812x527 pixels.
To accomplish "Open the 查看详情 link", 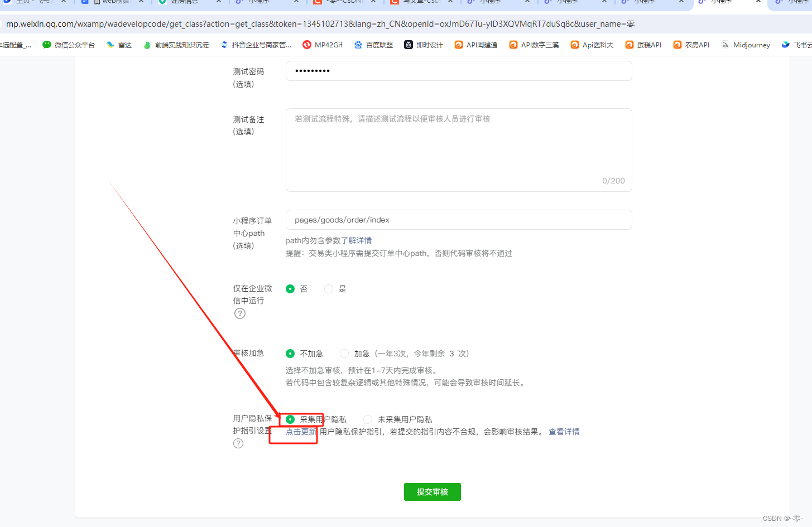I will tap(564, 432).
